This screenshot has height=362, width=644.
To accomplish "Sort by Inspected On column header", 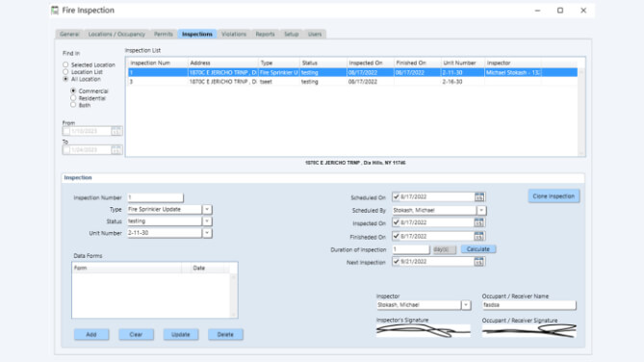I will coord(370,63).
